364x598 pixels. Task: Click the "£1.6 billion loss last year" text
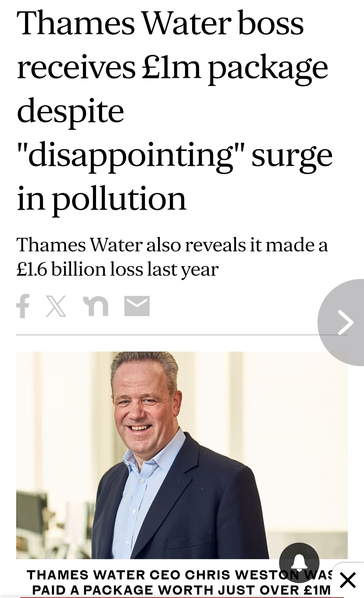click(118, 269)
